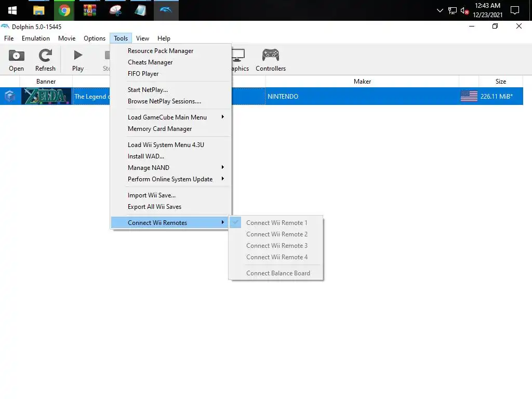Open the View menu

coord(142,38)
